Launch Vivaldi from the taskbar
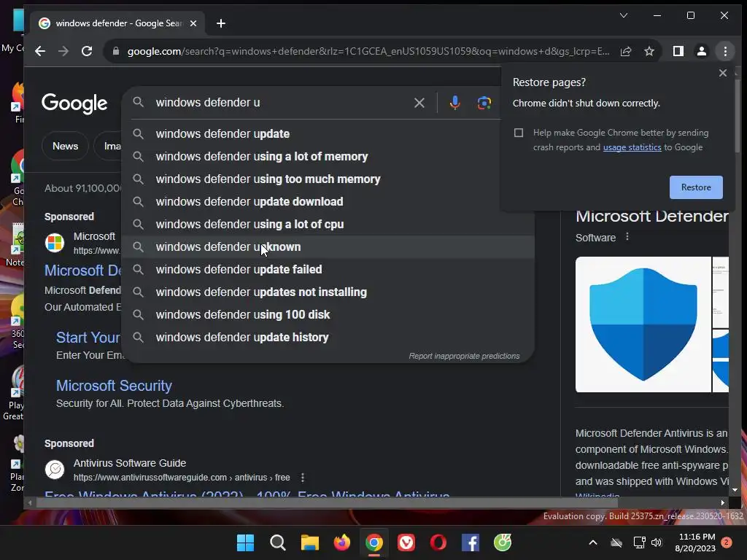 pos(406,542)
